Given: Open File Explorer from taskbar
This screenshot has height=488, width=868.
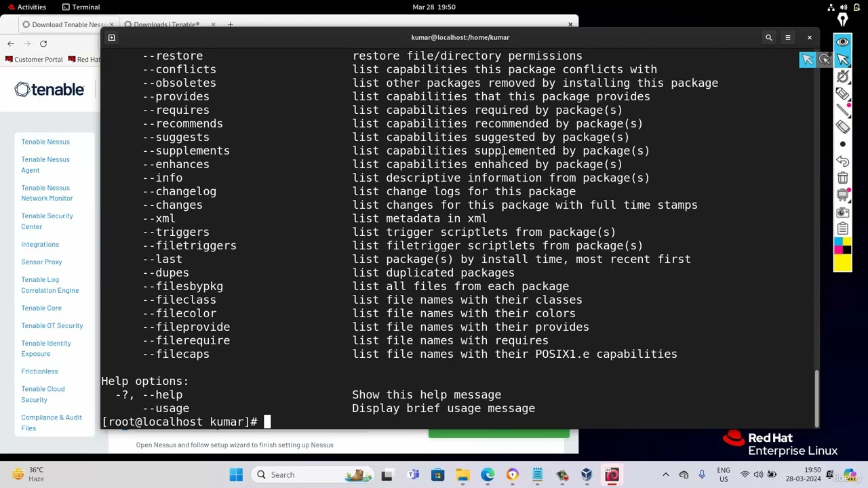Looking at the screenshot, I should tap(462, 474).
